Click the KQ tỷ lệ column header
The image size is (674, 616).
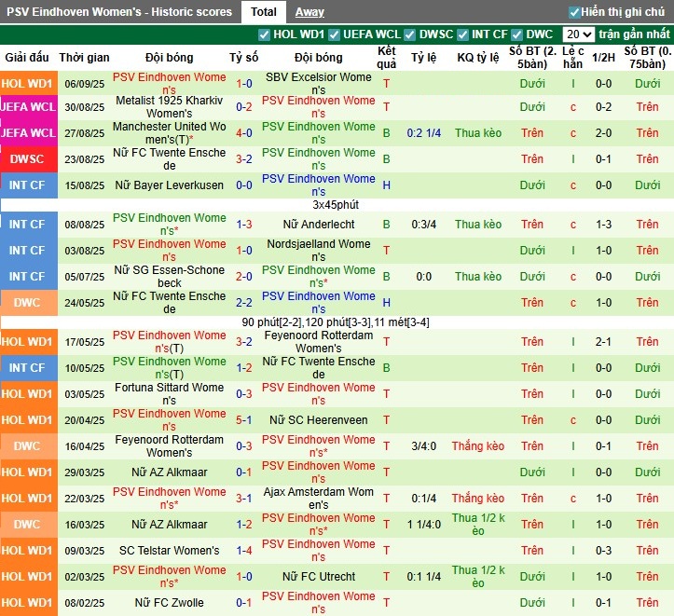pos(478,58)
